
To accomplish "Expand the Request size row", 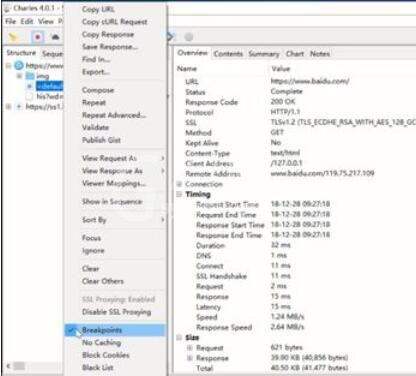I will [x=190, y=348].
